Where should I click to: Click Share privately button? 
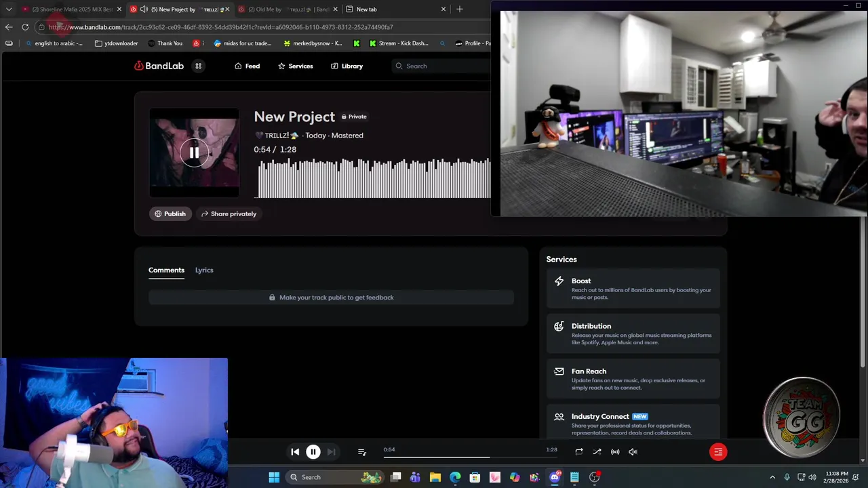click(x=229, y=213)
